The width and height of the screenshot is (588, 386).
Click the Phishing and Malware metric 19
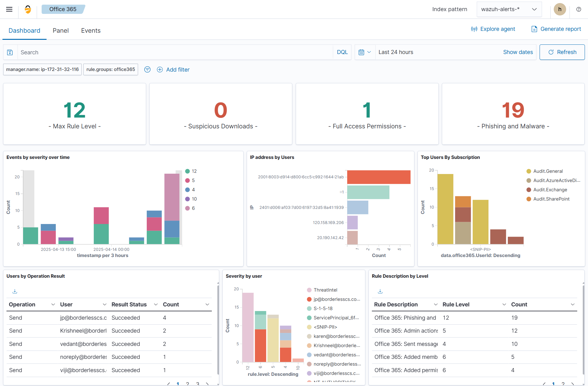coord(513,110)
